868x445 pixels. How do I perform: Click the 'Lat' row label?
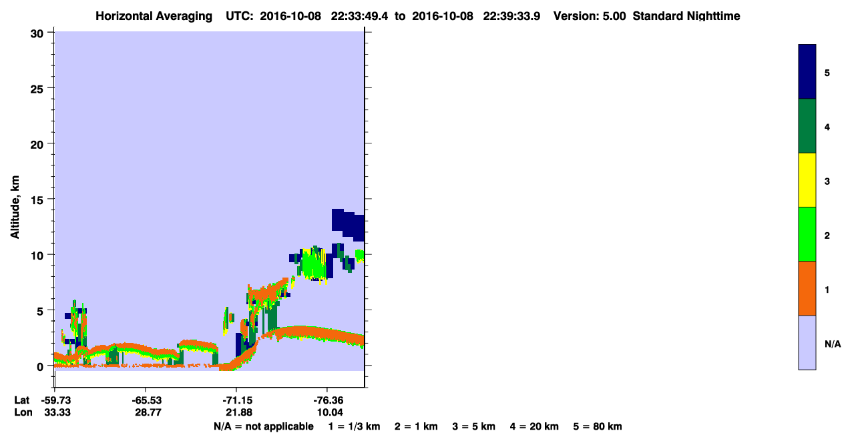pos(21,400)
